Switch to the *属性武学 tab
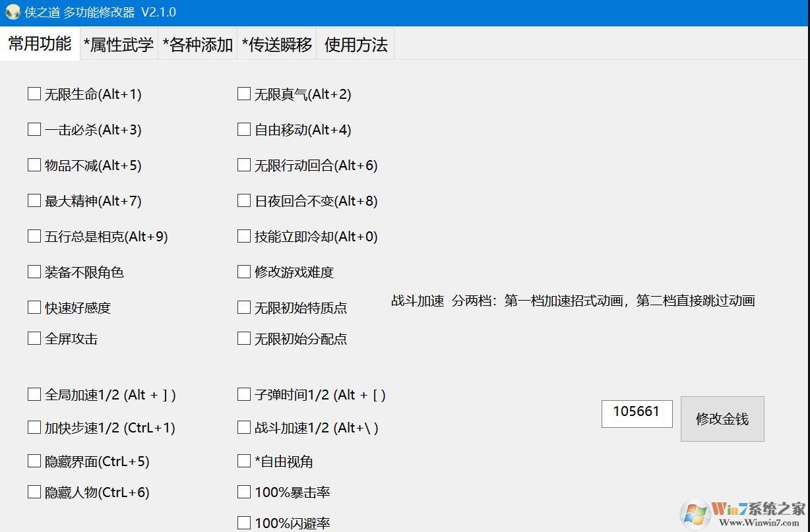This screenshot has width=810, height=532. point(118,44)
